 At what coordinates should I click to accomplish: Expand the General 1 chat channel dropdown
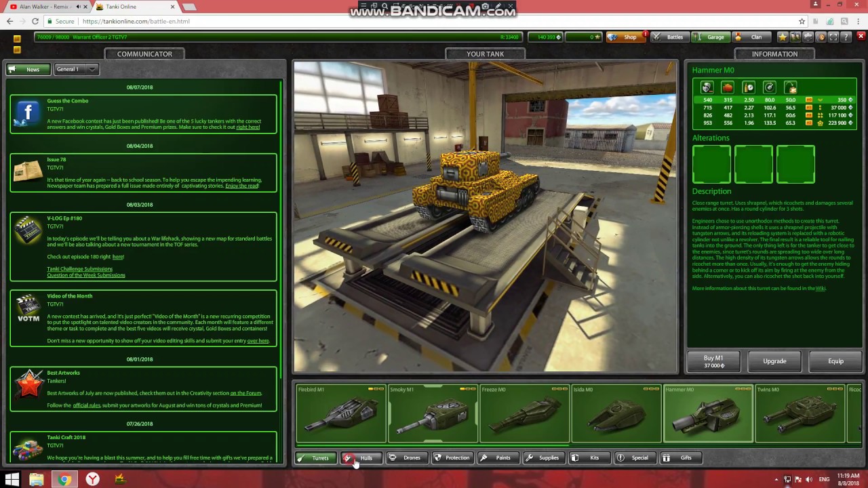[x=77, y=69]
